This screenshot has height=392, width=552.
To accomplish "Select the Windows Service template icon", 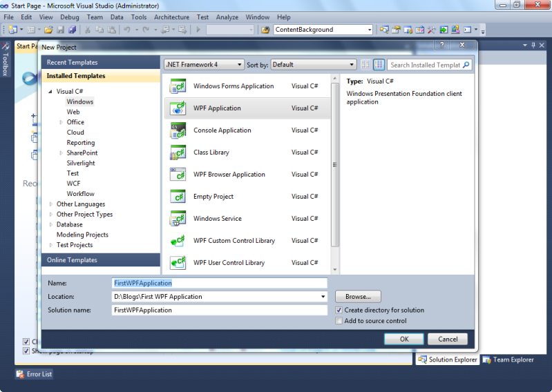I will pyautogui.click(x=178, y=219).
